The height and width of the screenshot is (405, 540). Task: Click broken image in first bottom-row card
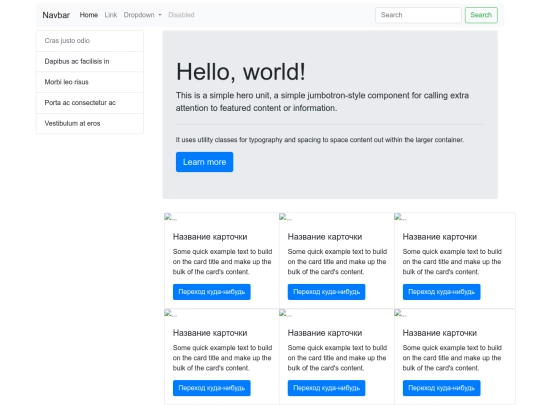tap(170, 313)
